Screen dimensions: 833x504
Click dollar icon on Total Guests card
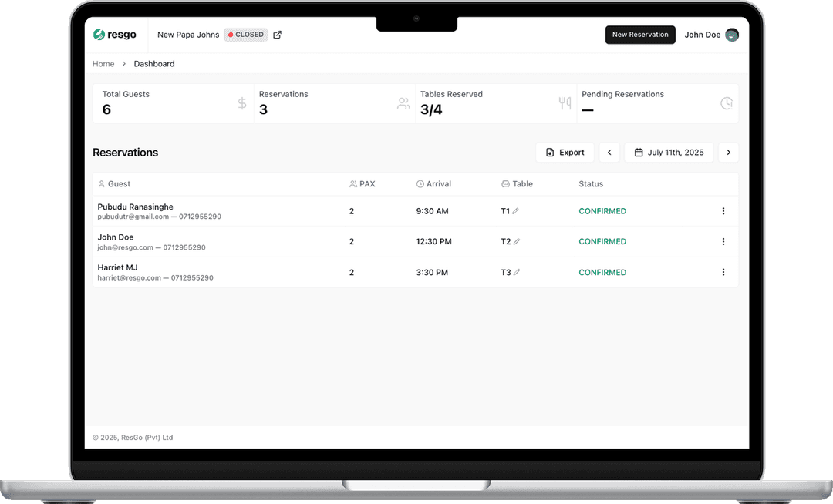(242, 103)
